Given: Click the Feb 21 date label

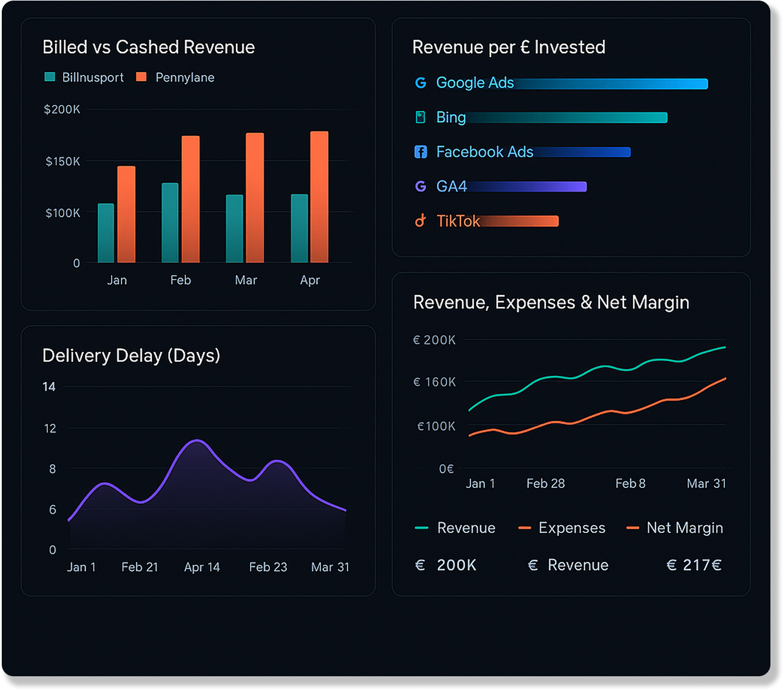Looking at the screenshot, I should tap(140, 567).
